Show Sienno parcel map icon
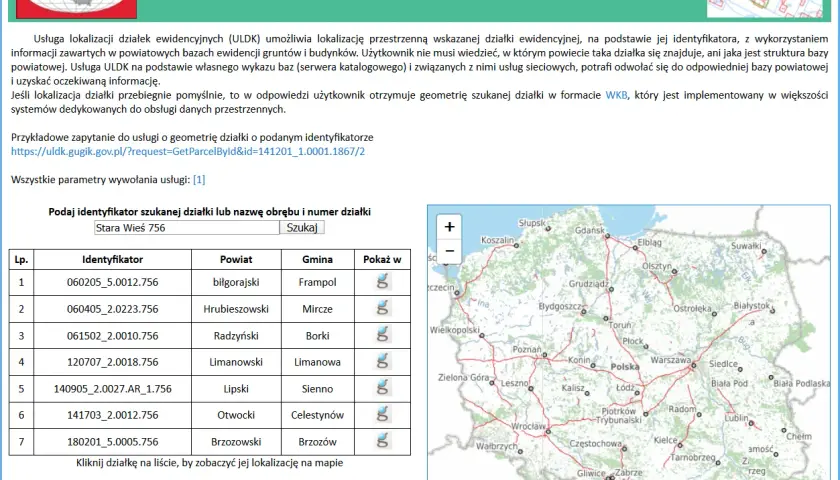 pyautogui.click(x=382, y=388)
